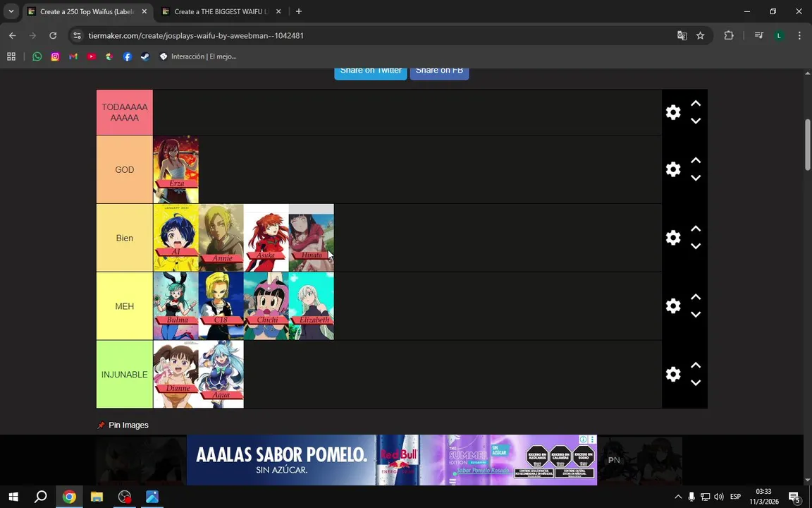The image size is (812, 508).
Task: Open media controls icon in toolbar
Action: (x=758, y=36)
